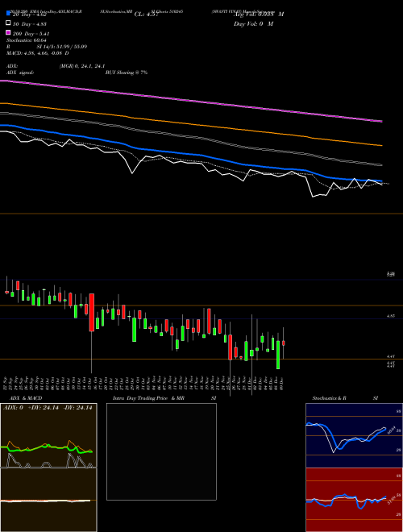
Task: Click the blue 20 Day legend swatch
Action: coord(9,14)
